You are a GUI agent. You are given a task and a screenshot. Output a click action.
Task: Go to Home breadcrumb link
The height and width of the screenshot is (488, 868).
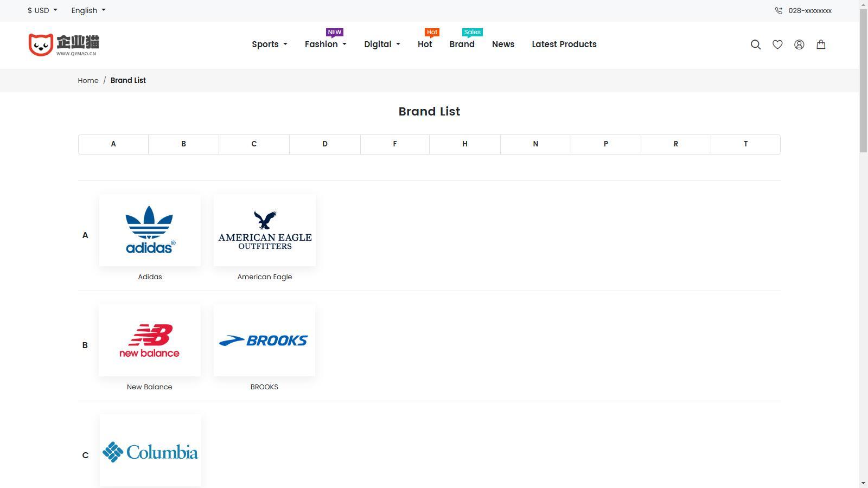coord(88,80)
